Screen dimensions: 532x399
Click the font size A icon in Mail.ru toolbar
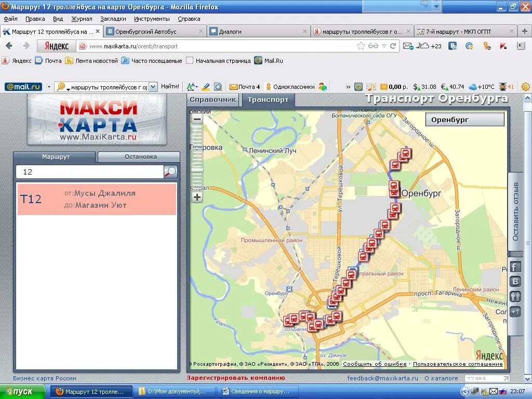192,87
